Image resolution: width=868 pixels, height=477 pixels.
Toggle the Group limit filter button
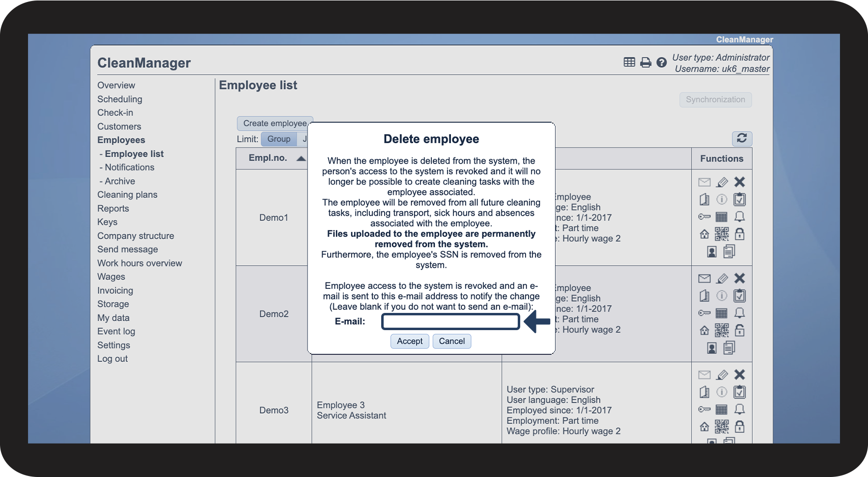pos(279,139)
